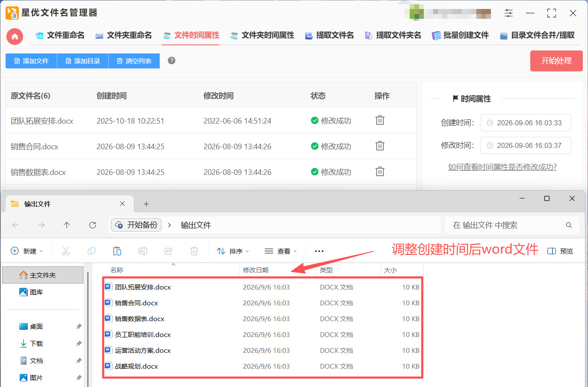Open settings sliders icon in title bar
Image resolution: width=588 pixels, height=387 pixels.
pos(508,13)
